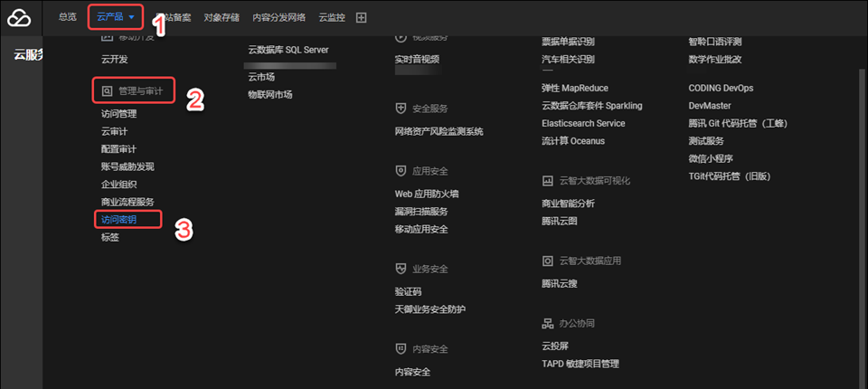Click the 云智大数据可视化 chart icon
This screenshot has height=389, width=868.
pyautogui.click(x=547, y=181)
